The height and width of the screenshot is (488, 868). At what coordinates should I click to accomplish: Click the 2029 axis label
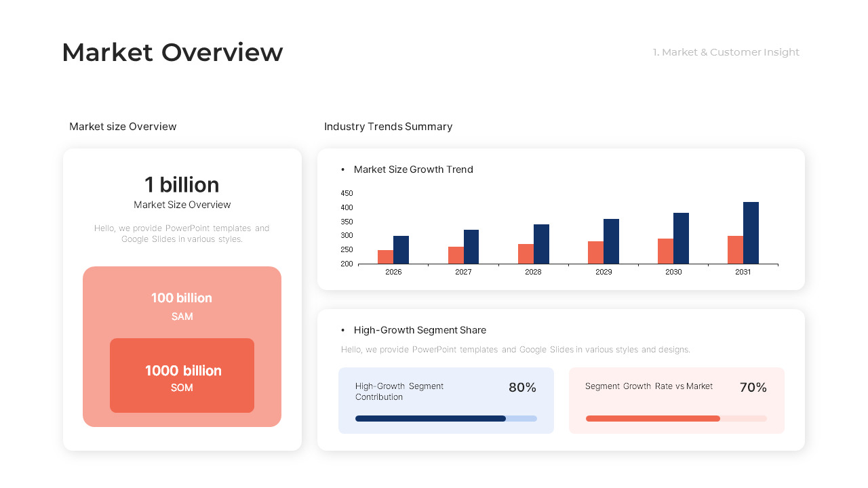tap(604, 272)
